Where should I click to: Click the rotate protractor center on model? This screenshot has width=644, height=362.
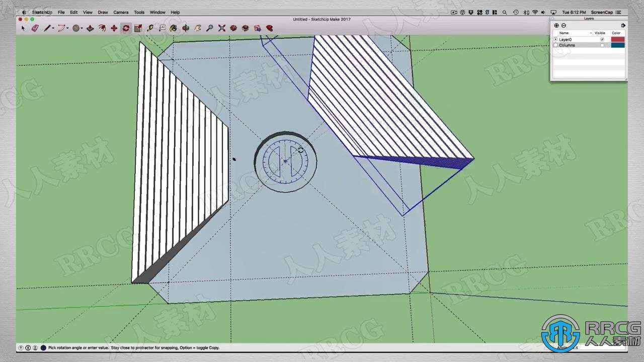coord(285,161)
